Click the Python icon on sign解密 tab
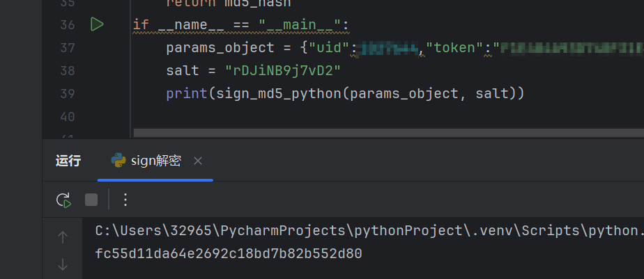The image size is (644, 279). click(x=118, y=161)
